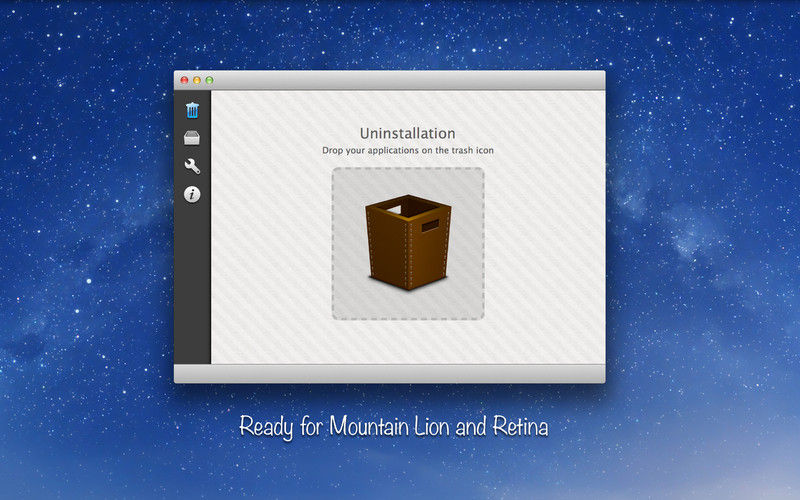The height and width of the screenshot is (500, 800).
Task: Click the "Ready for" caption text
Action: [281, 427]
